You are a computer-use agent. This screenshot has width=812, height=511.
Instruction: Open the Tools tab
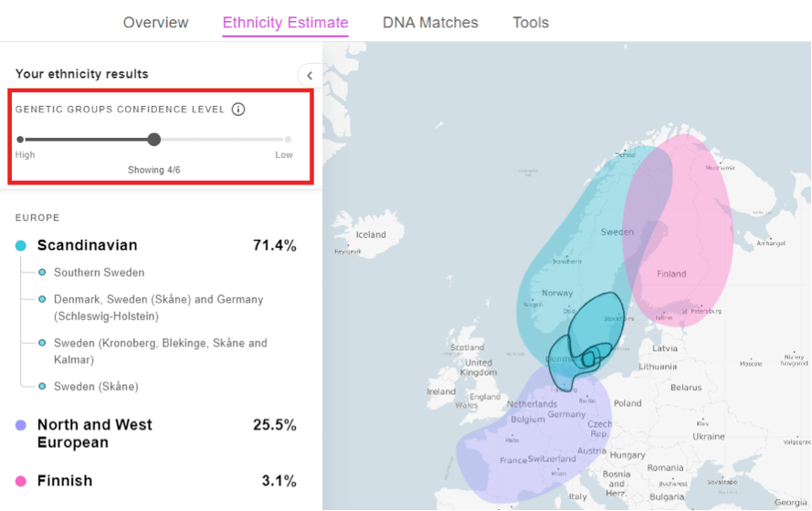pos(531,23)
